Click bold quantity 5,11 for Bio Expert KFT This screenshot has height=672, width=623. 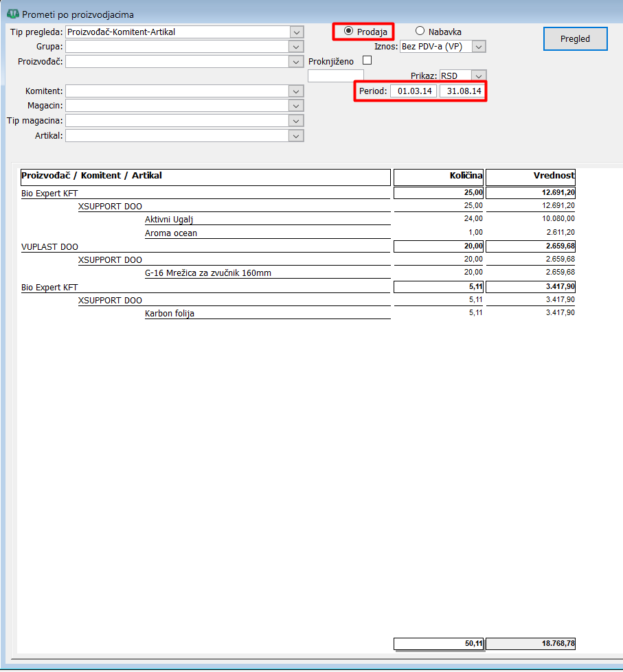(438, 287)
